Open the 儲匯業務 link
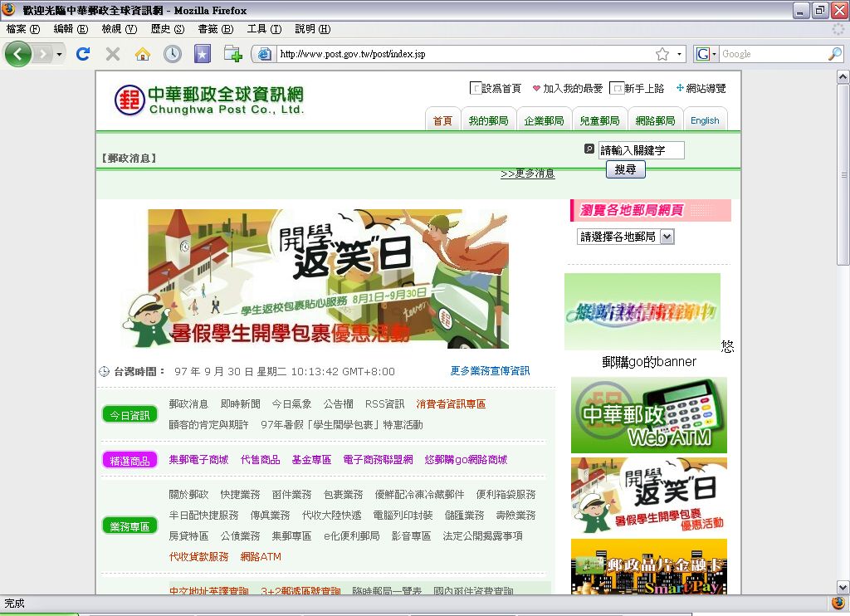Viewport: 850px width, 616px height. (464, 516)
